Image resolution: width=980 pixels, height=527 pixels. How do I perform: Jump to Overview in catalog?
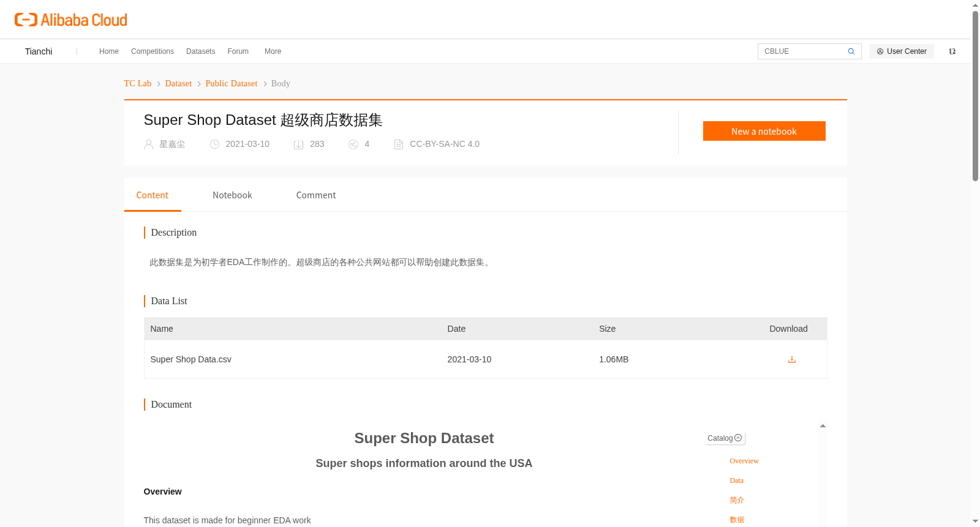[744, 461]
